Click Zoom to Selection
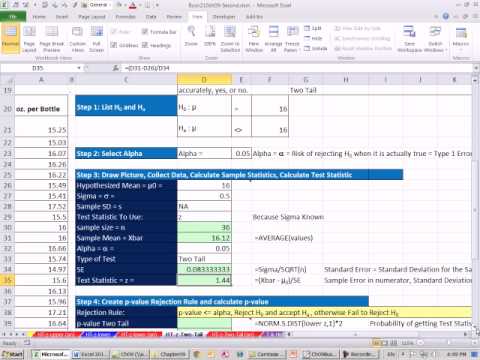The width and height of the screenshot is (480, 360). coord(230,39)
